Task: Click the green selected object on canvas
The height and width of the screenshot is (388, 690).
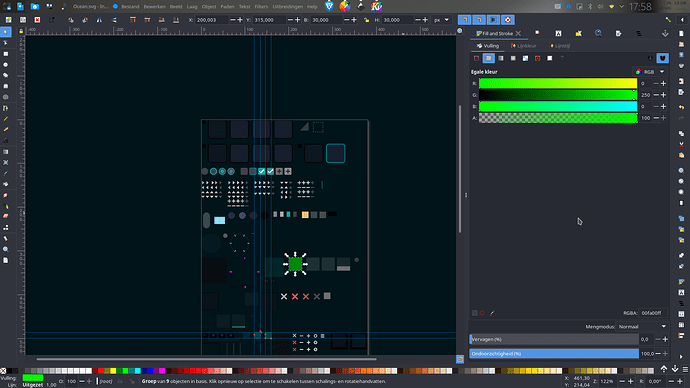Action: [295, 264]
